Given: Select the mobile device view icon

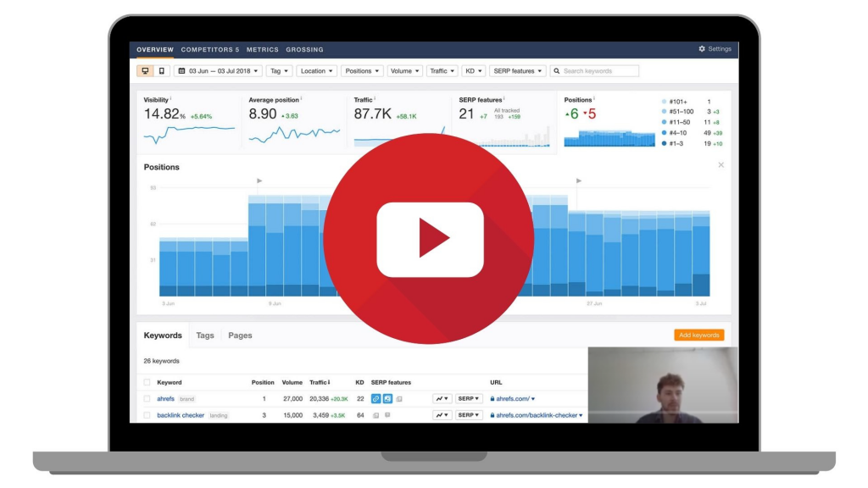Looking at the screenshot, I should point(162,71).
